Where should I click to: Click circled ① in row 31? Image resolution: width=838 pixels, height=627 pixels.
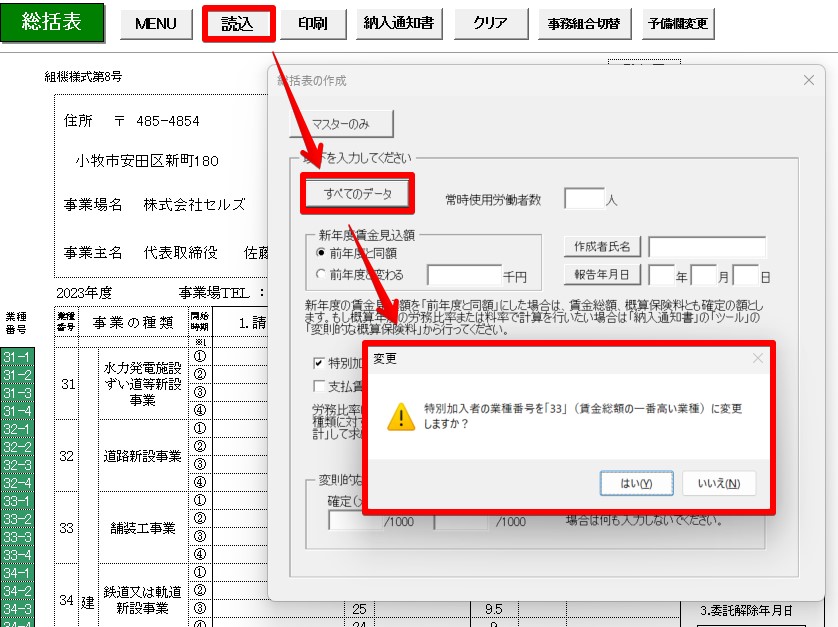click(200, 357)
